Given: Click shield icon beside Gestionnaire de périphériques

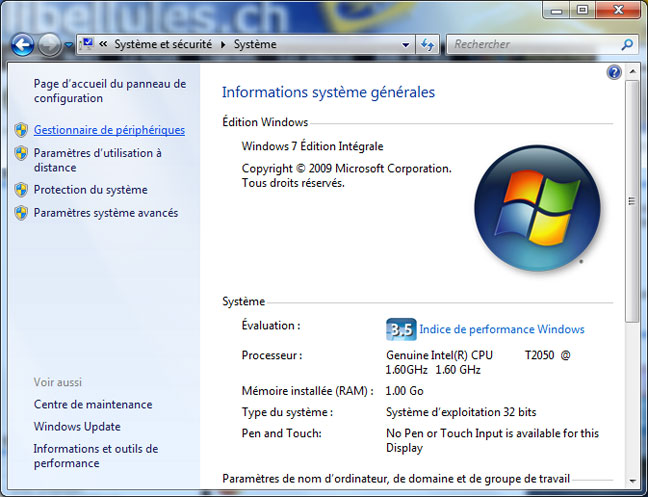Looking at the screenshot, I should click(21, 130).
